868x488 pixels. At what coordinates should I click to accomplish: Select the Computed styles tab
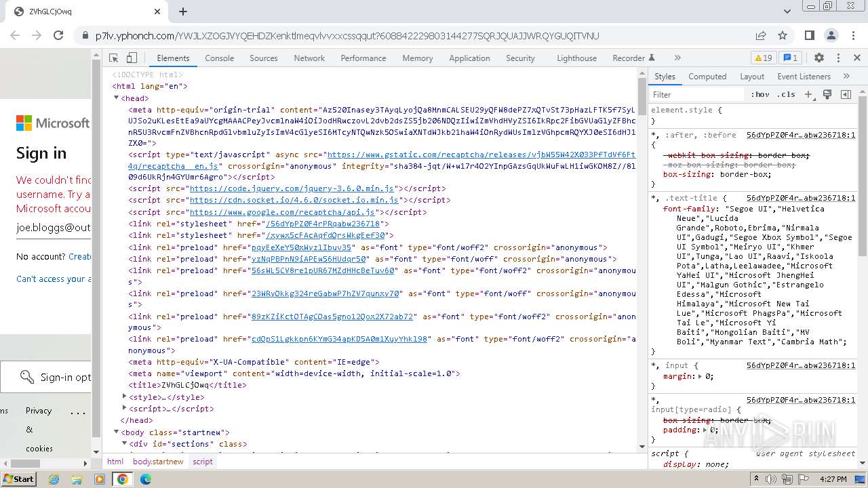(707, 77)
